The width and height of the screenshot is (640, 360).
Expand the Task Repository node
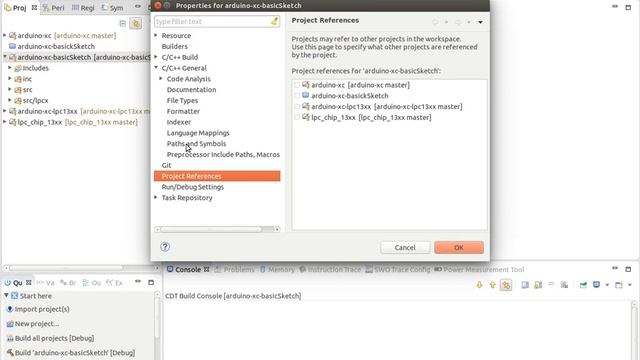pos(156,198)
